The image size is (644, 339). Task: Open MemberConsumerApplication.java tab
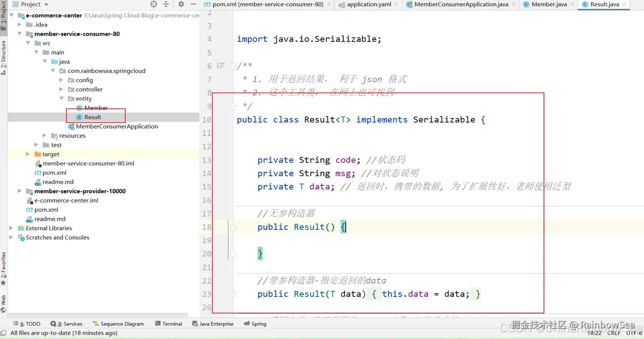click(x=461, y=4)
